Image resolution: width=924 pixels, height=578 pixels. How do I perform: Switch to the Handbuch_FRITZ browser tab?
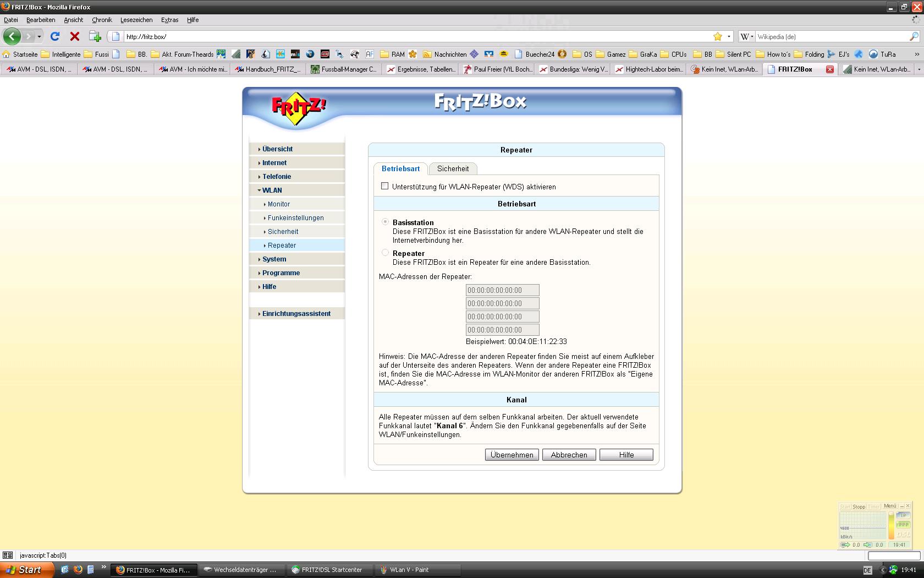pos(268,69)
